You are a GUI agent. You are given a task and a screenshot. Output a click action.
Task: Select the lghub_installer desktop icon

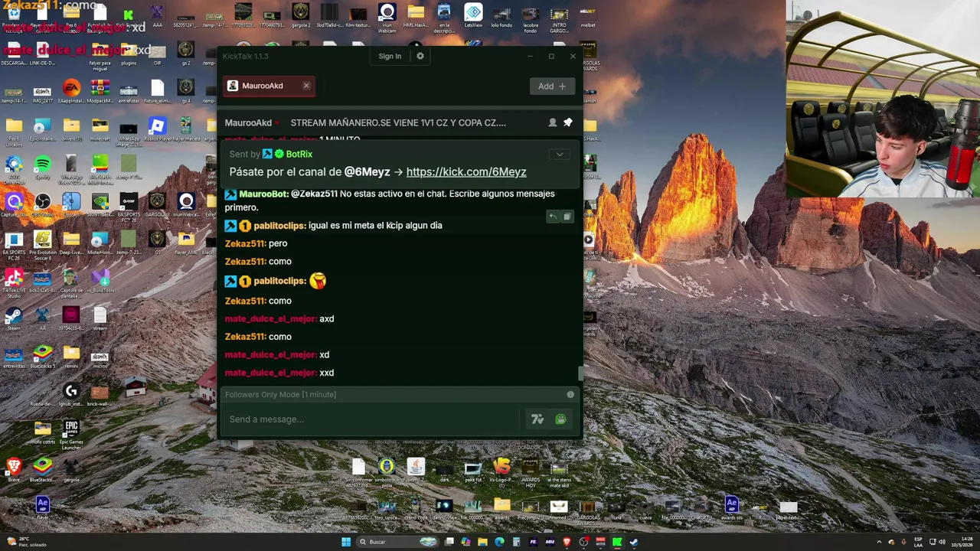pyautogui.click(x=71, y=395)
